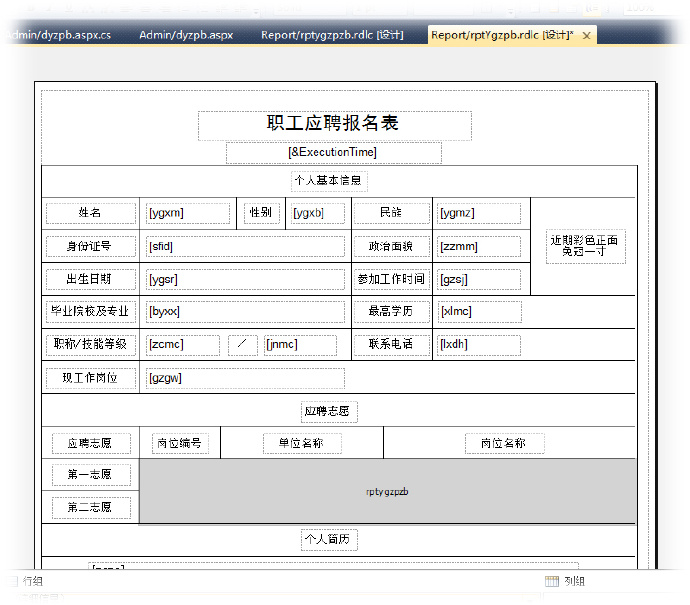Image resolution: width=690 pixels, height=605 pixels.
Task: Click the 第一志愿 label cell
Action: 91,475
